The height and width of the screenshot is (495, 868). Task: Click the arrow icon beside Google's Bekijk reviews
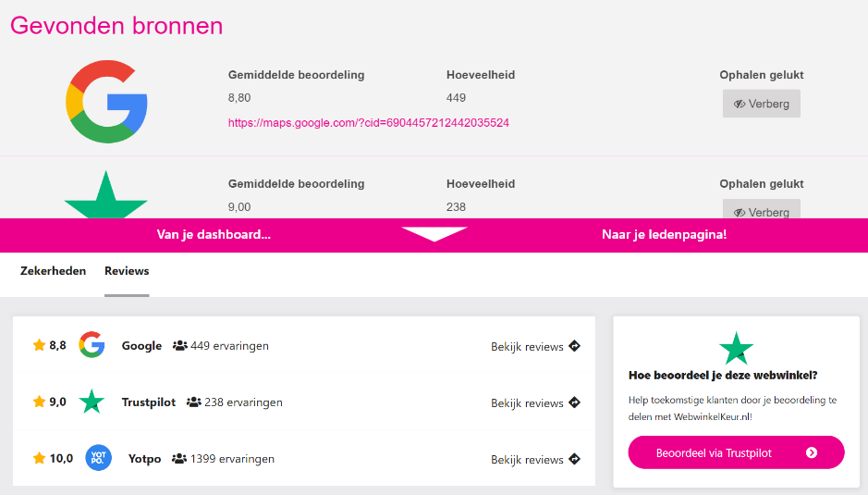[574, 346]
